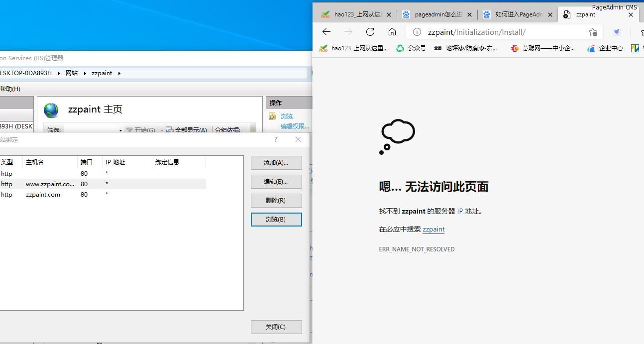The height and width of the screenshot is (344, 644).
Task: Expand arrow after DESKTOP-0DA893H in breadcrumb
Action: tap(59, 73)
